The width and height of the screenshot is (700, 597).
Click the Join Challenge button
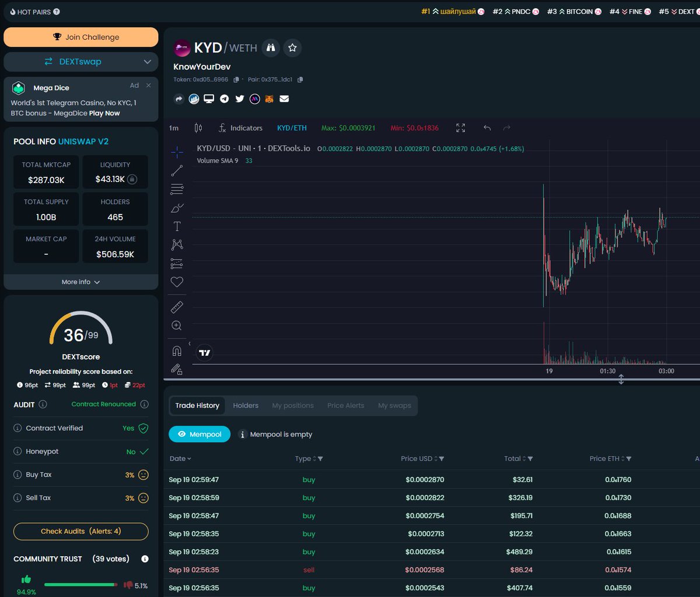click(x=80, y=37)
